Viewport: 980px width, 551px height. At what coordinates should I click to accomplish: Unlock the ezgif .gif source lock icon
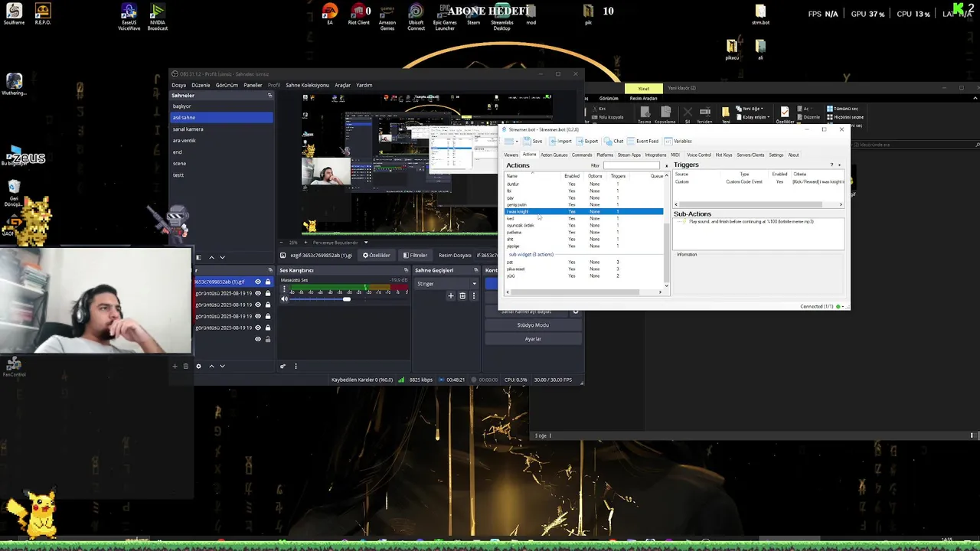[x=267, y=282]
